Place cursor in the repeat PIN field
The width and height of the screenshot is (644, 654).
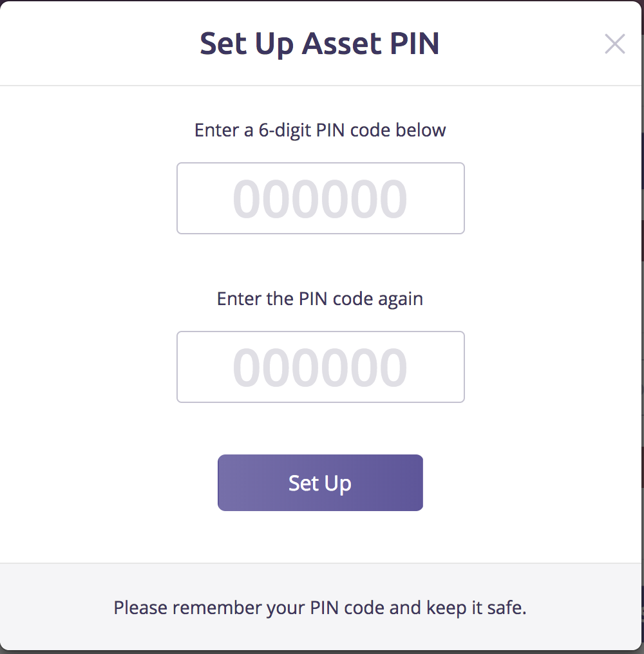[320, 367]
